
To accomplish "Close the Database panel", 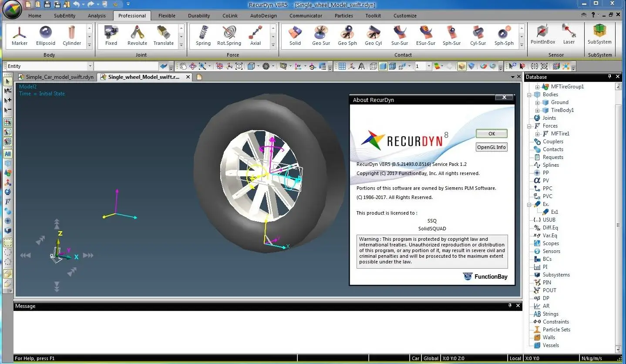I will pos(618,77).
